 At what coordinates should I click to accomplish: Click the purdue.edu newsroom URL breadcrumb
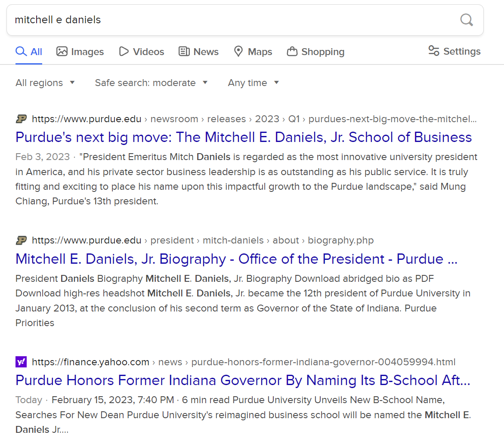tap(254, 119)
